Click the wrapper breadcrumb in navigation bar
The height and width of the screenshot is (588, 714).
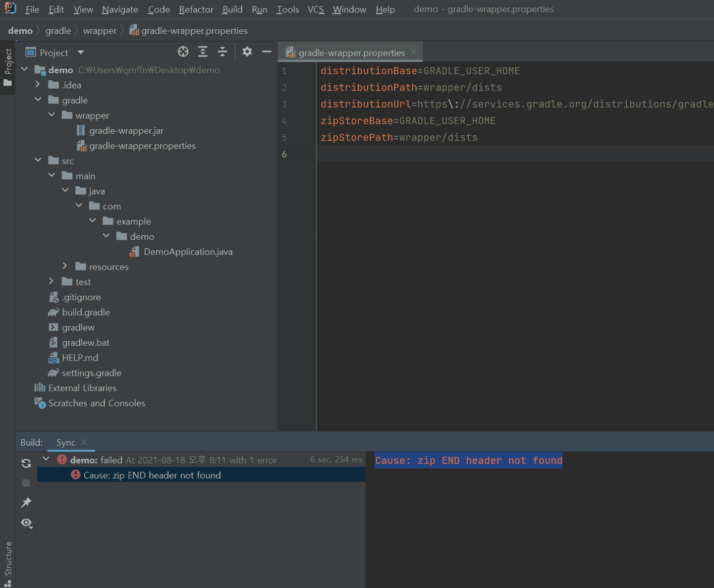click(x=99, y=31)
